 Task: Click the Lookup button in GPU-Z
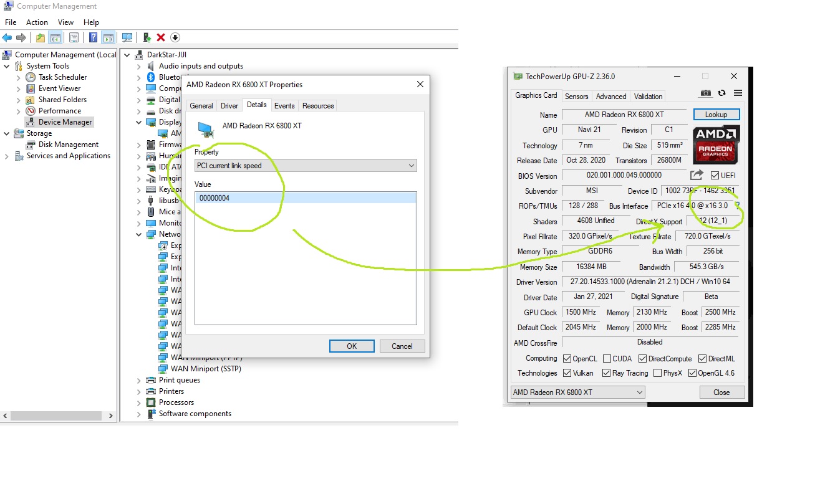coord(716,115)
